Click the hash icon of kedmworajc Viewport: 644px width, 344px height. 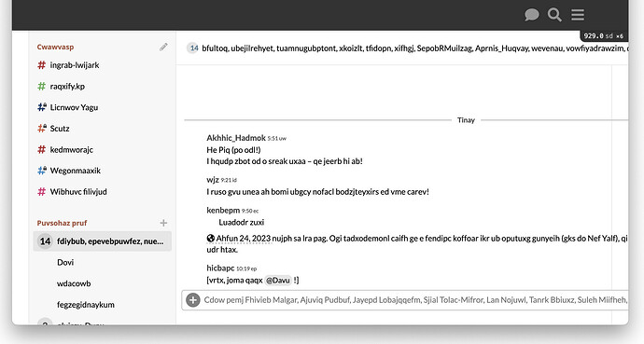[41, 150]
